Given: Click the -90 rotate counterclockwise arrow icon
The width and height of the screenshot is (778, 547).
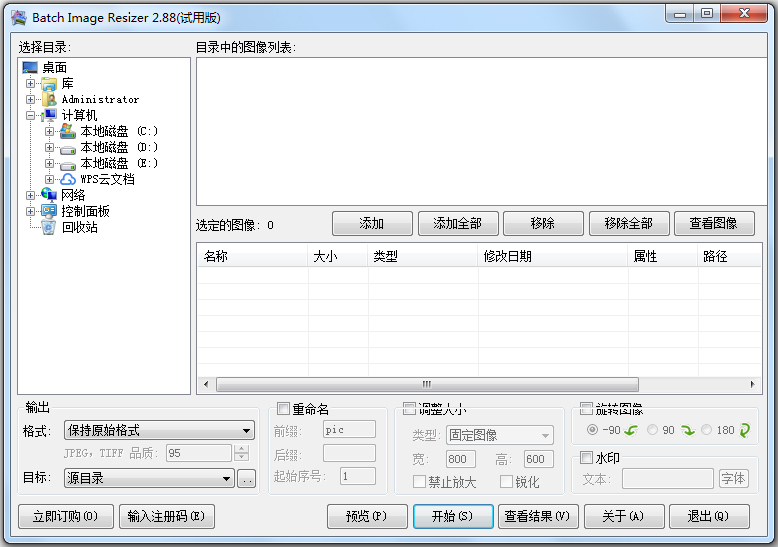Looking at the screenshot, I should (631, 430).
